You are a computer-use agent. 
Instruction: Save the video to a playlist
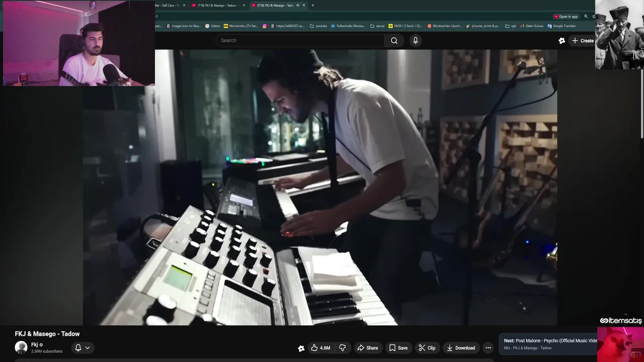coord(398,348)
